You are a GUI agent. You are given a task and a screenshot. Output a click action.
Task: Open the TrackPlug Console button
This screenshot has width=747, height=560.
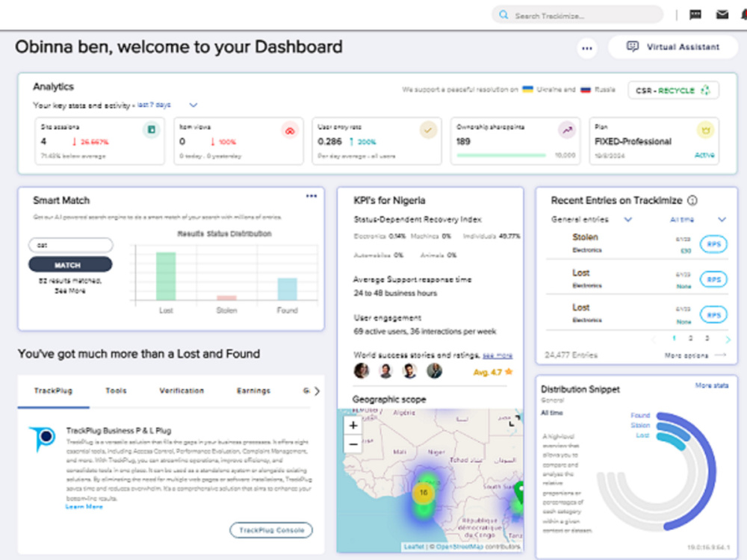271,530
